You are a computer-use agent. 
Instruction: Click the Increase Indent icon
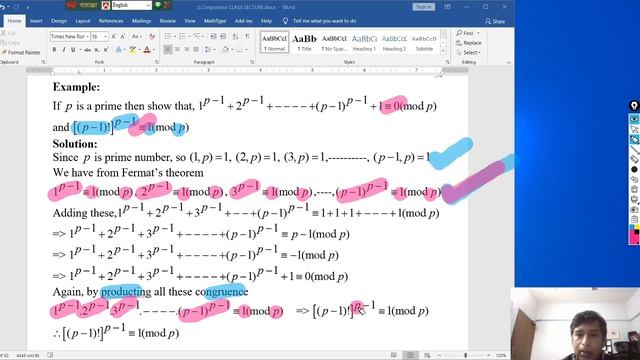pos(223,36)
